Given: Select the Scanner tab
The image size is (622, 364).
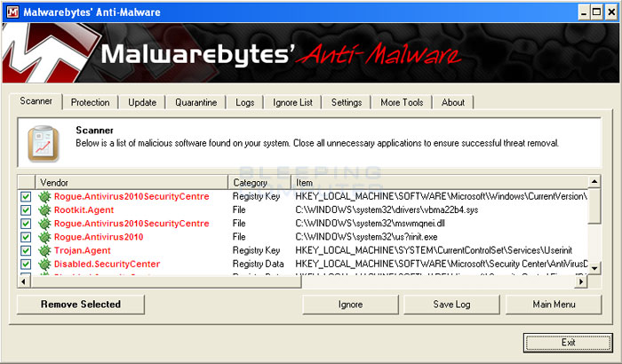Looking at the screenshot, I should (36, 101).
